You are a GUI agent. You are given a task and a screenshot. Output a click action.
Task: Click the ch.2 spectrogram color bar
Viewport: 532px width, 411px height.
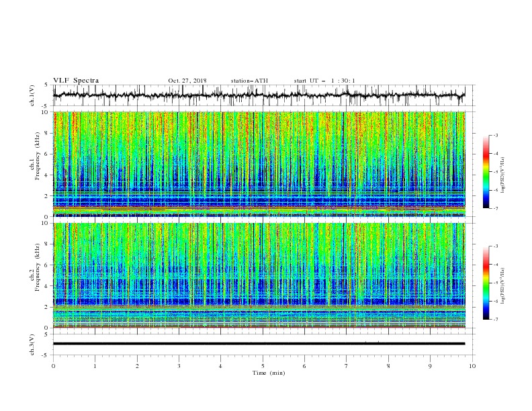pyautogui.click(x=486, y=283)
